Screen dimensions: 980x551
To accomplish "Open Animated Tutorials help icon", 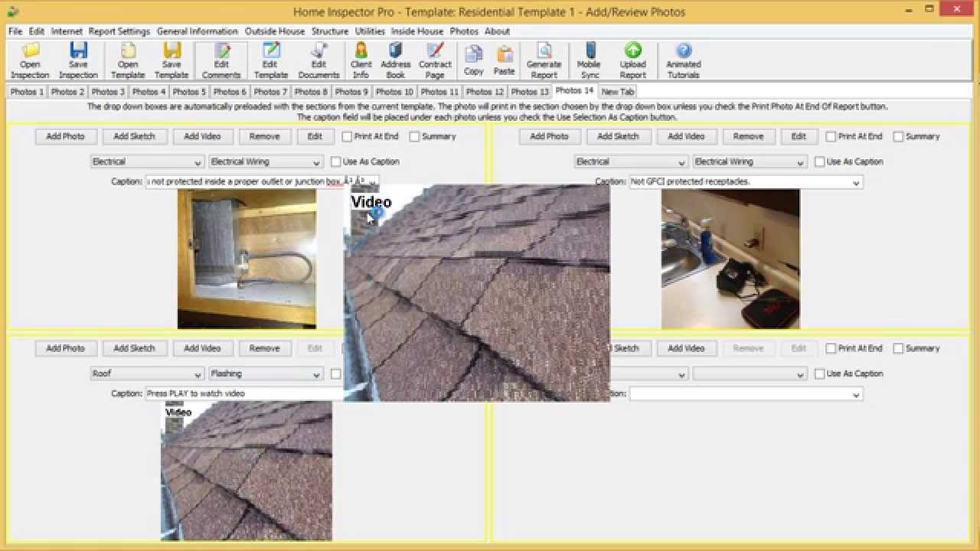I will 683,60.
